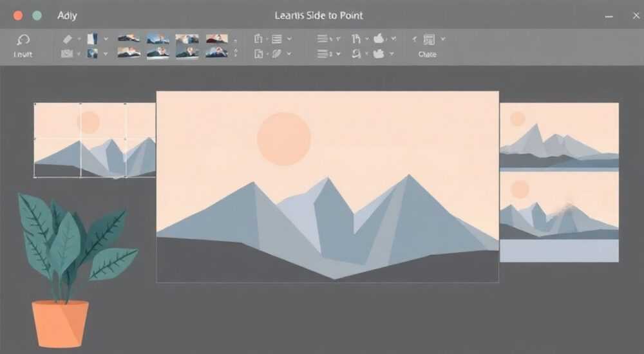
Task: Click the Learns Slide to Point window title
Action: 319,15
